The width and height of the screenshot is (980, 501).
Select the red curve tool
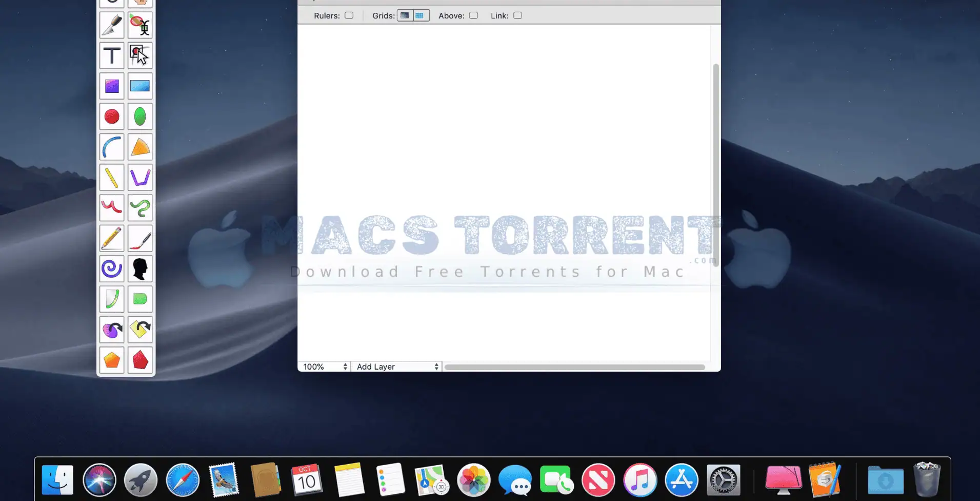click(x=112, y=208)
